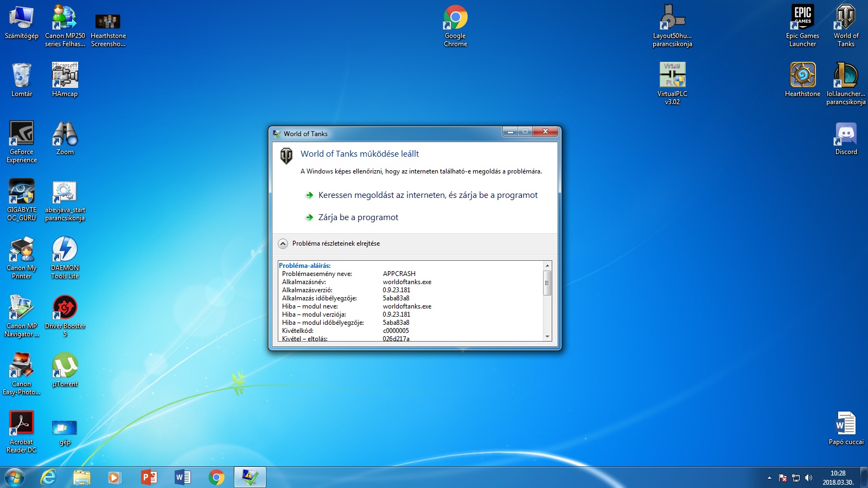
Task: Open taskbar clock showing 10:28
Action: pos(838,478)
